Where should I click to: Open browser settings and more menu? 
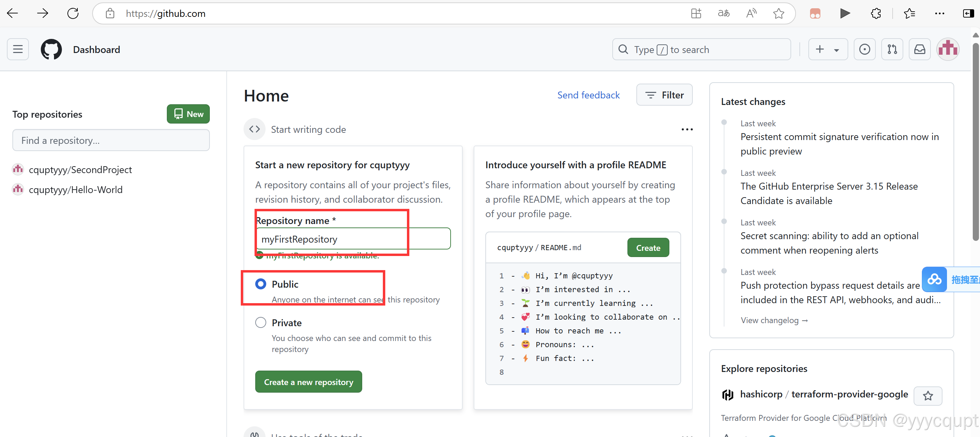click(x=939, y=14)
